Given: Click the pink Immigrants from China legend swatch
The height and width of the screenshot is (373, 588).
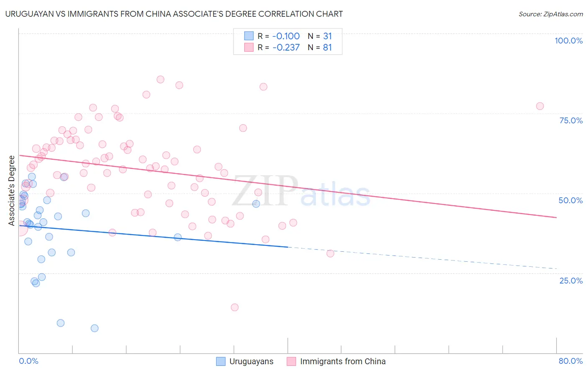Looking at the screenshot, I should point(291,361).
